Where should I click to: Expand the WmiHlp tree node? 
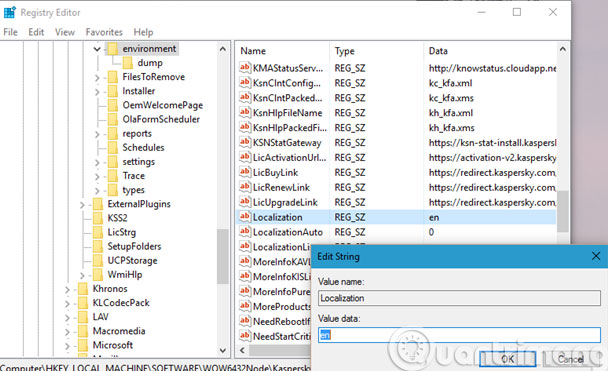(x=82, y=275)
